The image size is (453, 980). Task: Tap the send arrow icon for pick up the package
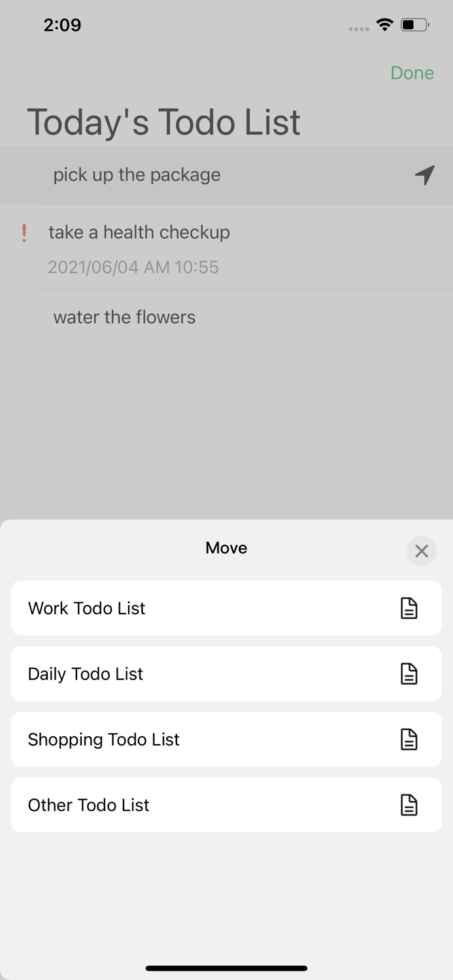tap(424, 175)
